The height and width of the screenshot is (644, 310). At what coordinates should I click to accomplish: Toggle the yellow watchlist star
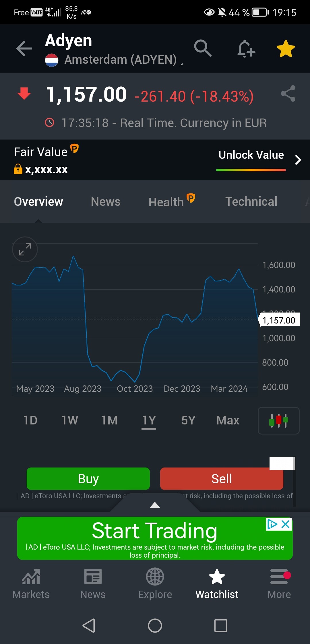tap(286, 49)
